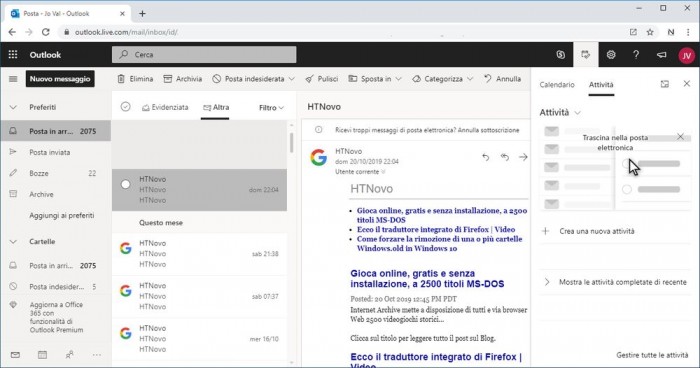Click the Reply all arrow icon
The height and width of the screenshot is (368, 700).
click(504, 157)
